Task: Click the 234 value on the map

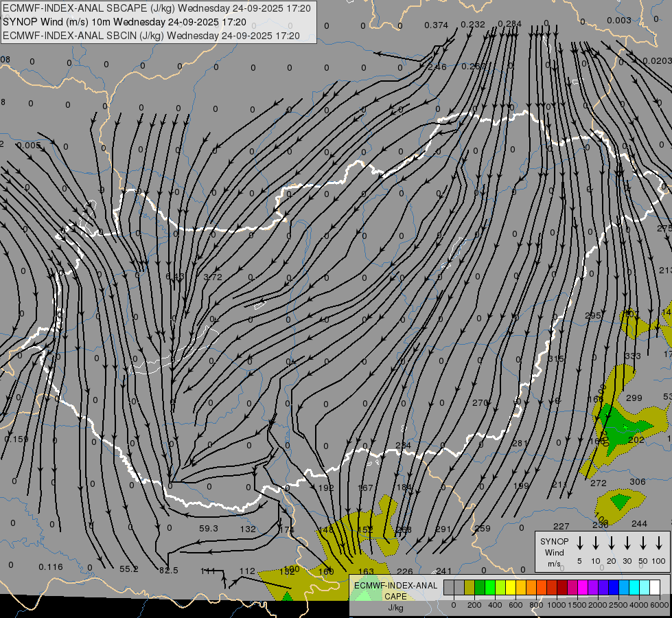Action: 404,445
